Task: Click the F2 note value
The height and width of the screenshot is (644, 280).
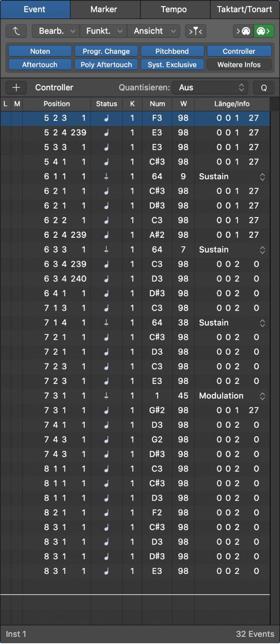Action: 157,513
